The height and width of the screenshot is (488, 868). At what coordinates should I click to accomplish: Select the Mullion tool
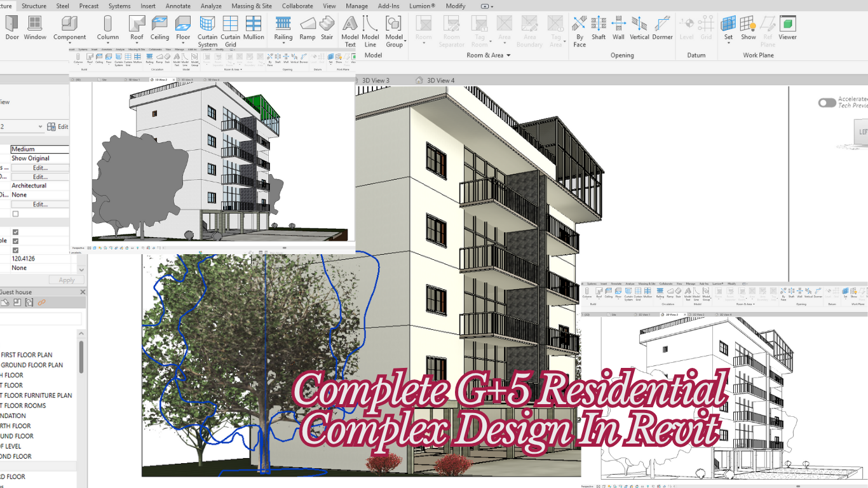(254, 28)
